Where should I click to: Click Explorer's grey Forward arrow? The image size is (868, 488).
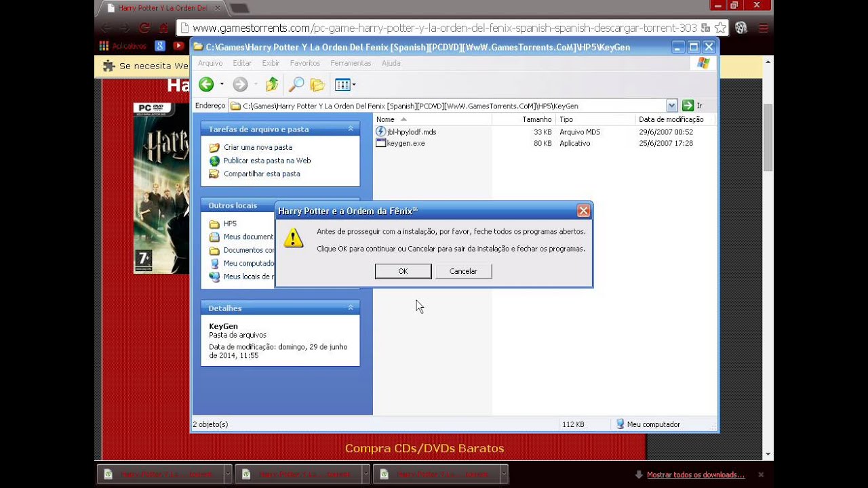tap(240, 85)
